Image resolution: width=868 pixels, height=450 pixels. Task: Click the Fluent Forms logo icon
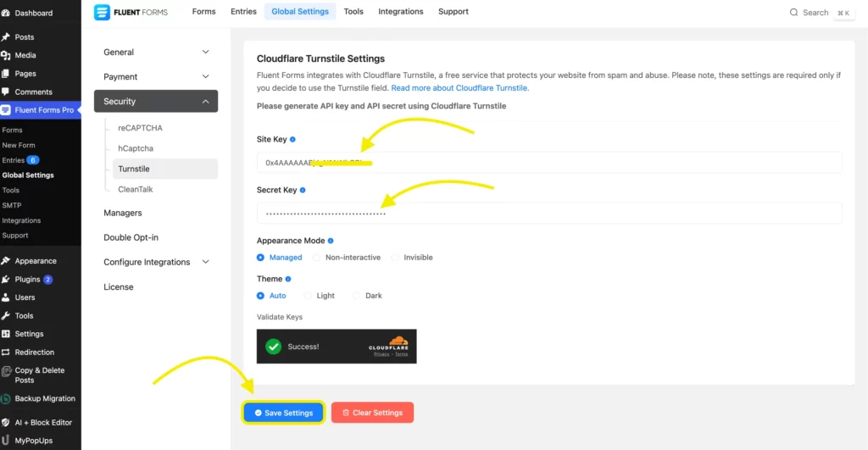102,12
